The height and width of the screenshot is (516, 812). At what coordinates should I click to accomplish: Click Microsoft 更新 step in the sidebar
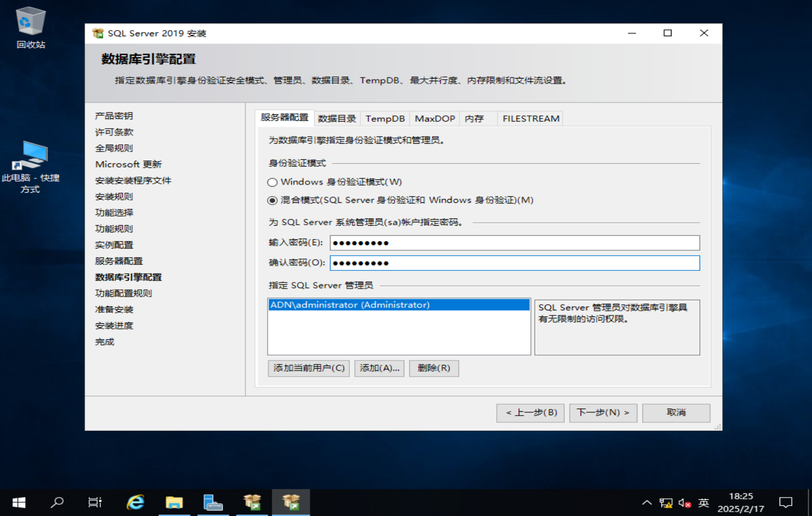(x=128, y=164)
